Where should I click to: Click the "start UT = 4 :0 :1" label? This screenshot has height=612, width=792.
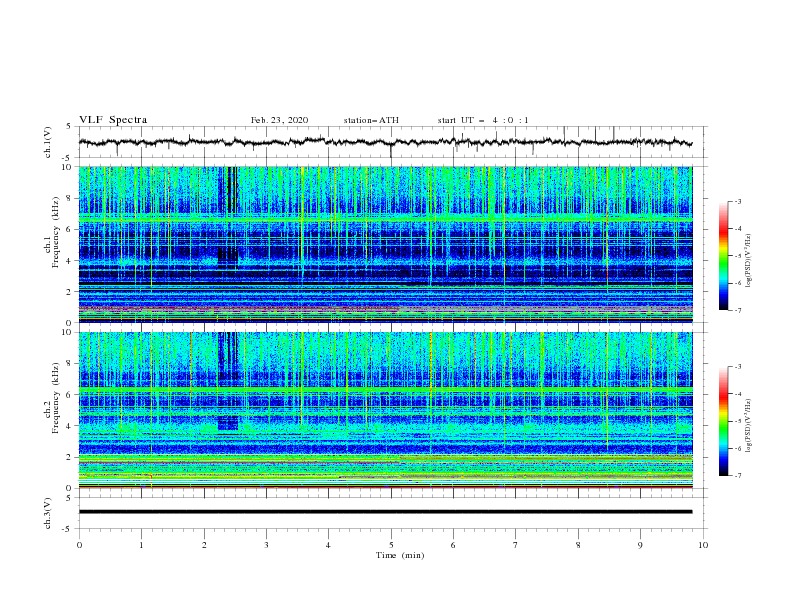tap(483, 120)
